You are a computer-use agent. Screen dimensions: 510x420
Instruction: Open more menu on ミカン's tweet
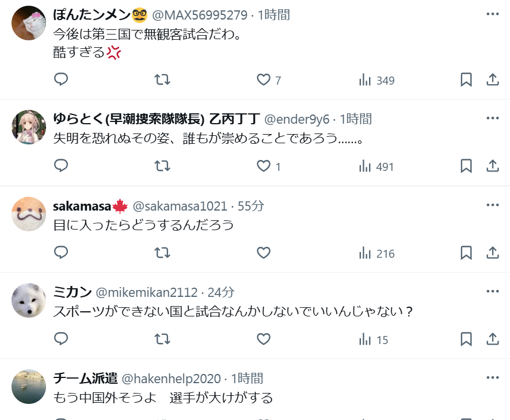(x=492, y=291)
